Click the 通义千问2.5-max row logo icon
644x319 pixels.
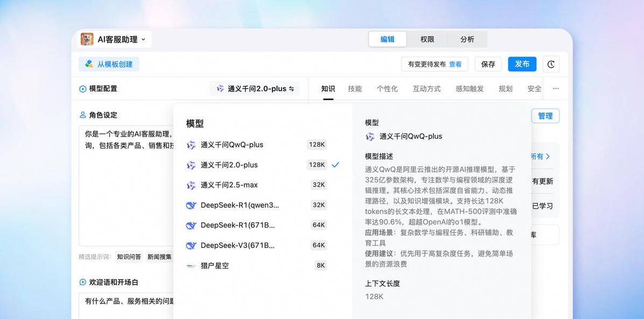point(191,185)
